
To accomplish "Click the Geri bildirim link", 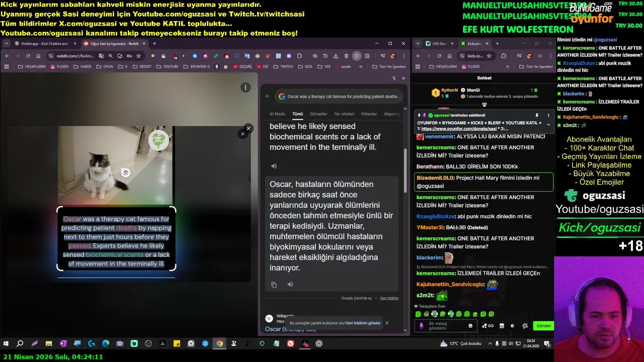I will point(389,298).
